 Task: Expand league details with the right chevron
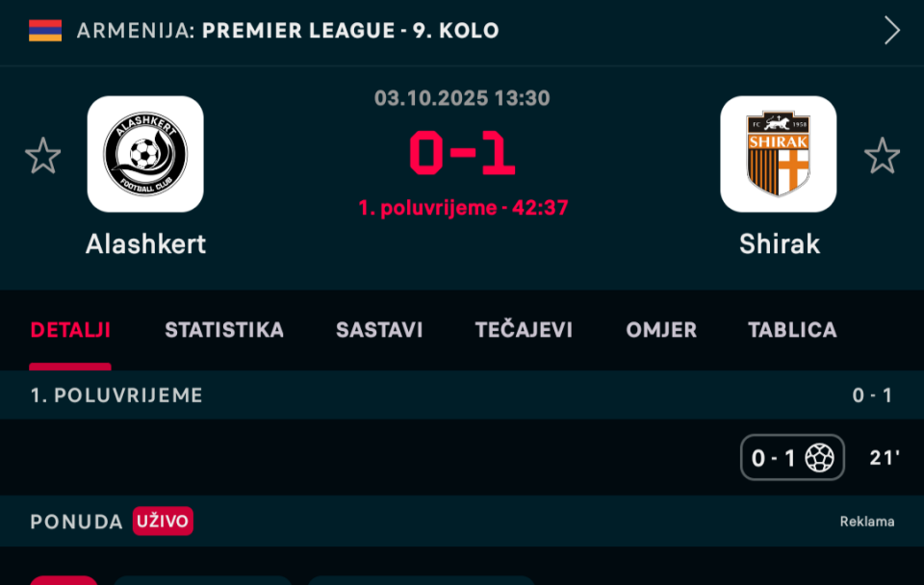tap(892, 30)
